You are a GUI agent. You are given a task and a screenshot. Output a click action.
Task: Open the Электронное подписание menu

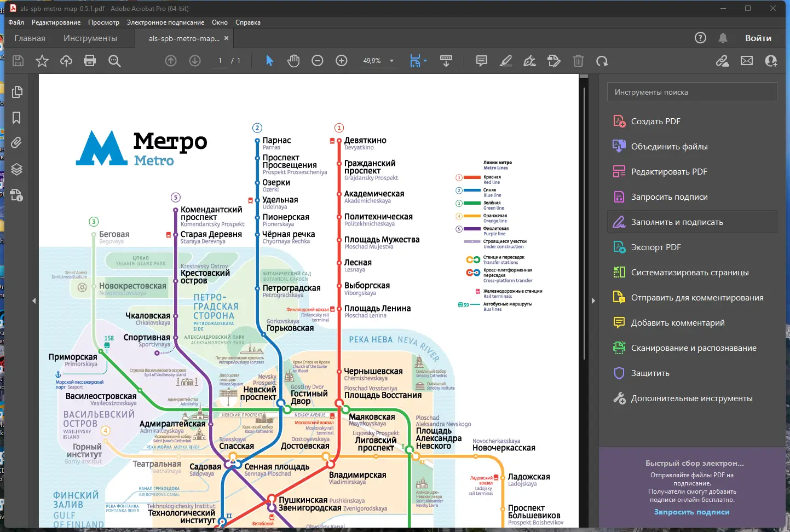(165, 22)
